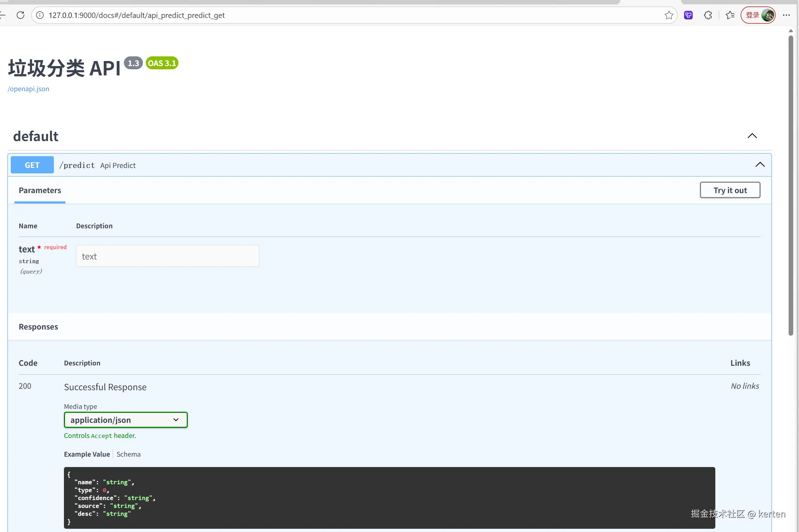Bookmark the page with the star icon
Screen dimensions: 799x532
[x=668, y=15]
